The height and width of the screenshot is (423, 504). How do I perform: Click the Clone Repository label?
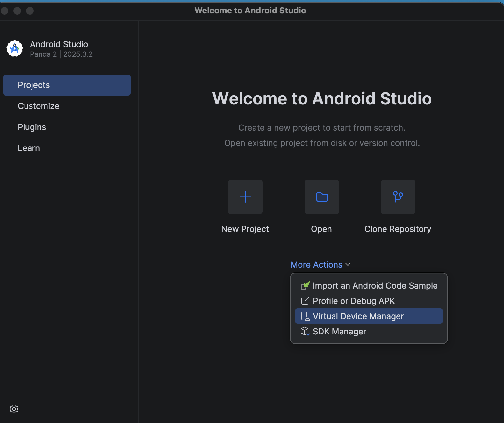398,229
